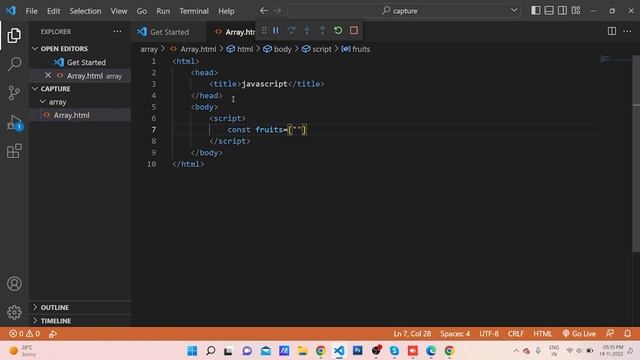The width and height of the screenshot is (640, 360).
Task: Open editor More Actions ellipsis
Action: 627,31
